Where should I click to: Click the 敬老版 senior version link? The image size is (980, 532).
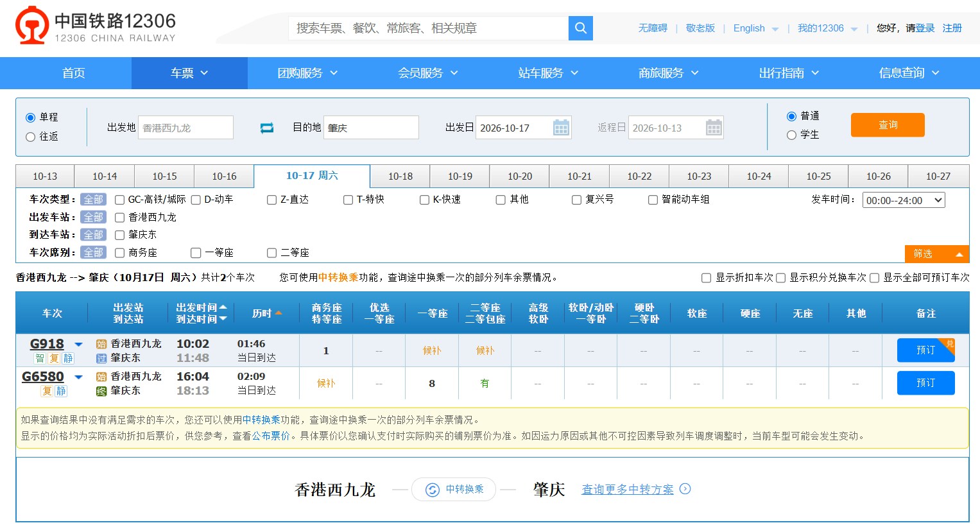click(700, 28)
